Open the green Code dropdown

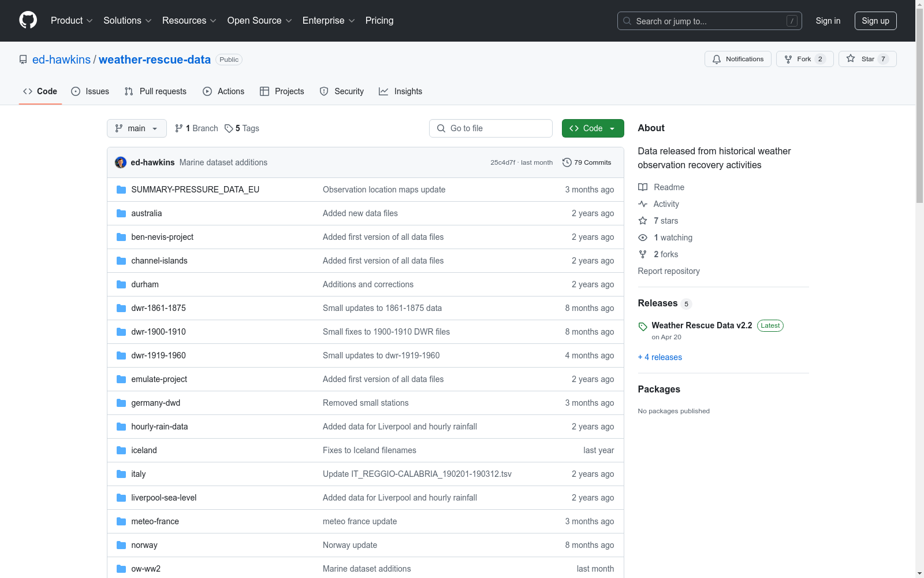coord(593,128)
